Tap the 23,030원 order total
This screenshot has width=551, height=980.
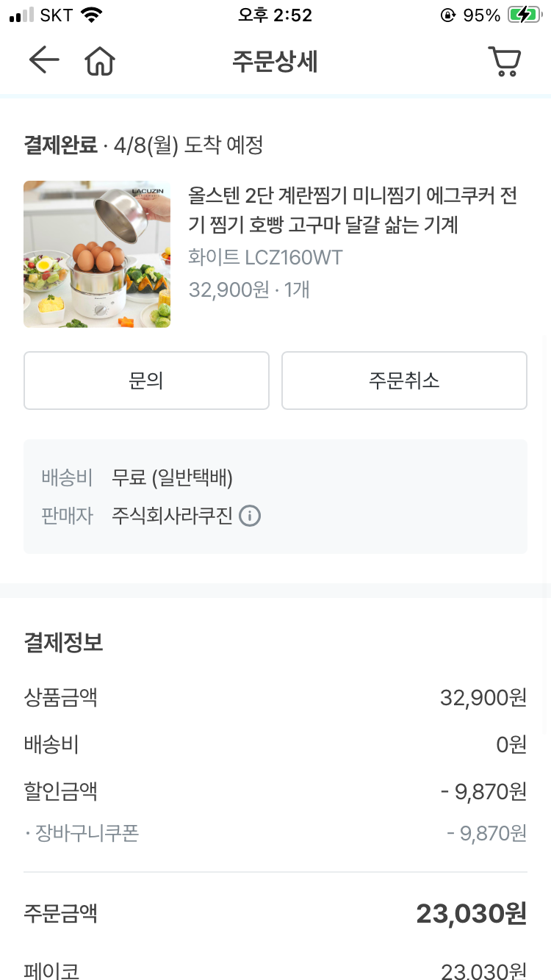[471, 914]
